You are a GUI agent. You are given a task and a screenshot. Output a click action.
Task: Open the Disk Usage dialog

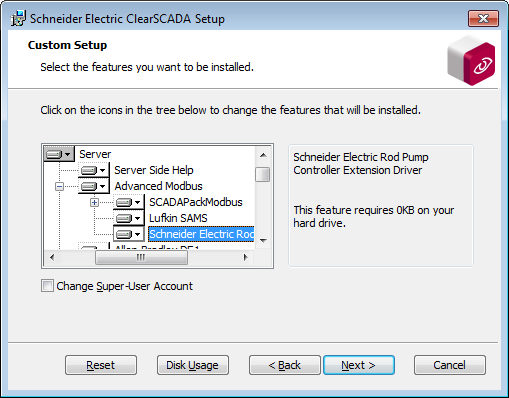pos(193,365)
